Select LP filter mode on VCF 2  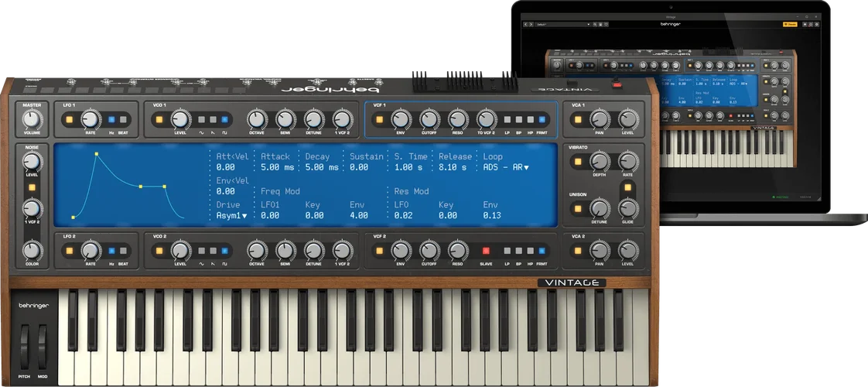[507, 251]
